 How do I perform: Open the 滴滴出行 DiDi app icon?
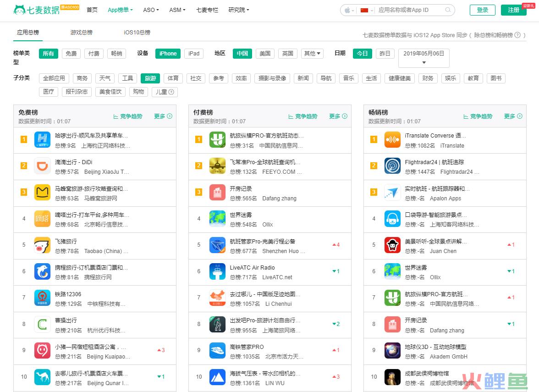coord(42,166)
